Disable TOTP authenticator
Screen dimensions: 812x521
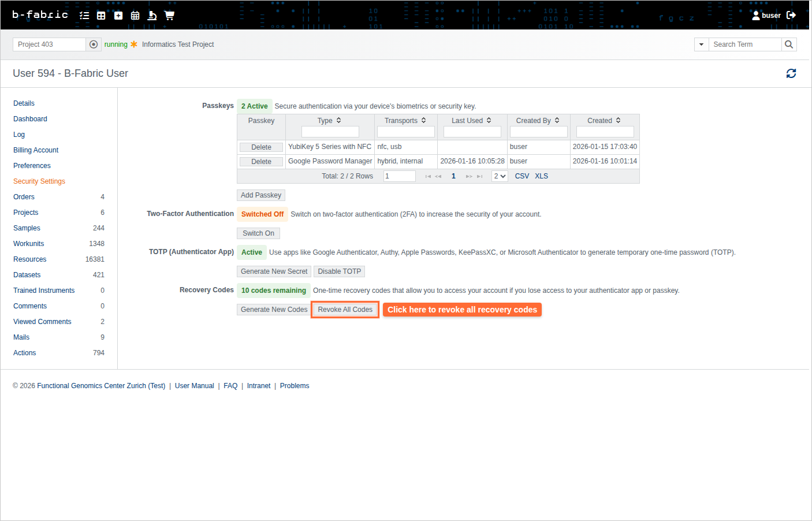pos(339,271)
